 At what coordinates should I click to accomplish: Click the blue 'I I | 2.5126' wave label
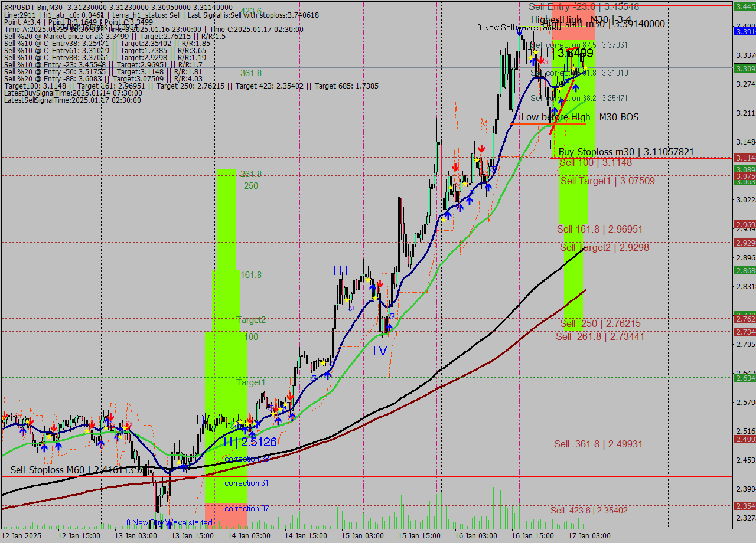click(x=250, y=442)
